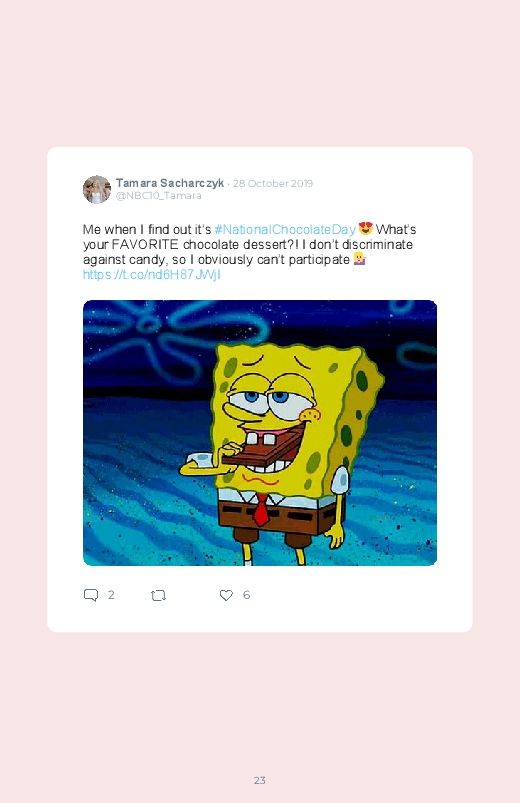
Task: Open the t.co/nd6H87JWjI link
Action: coord(152,274)
